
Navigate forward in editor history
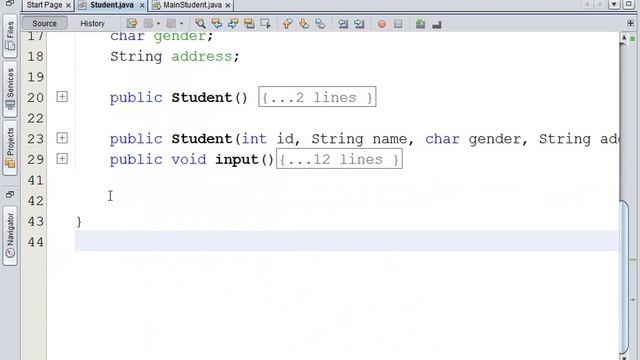[171, 24]
